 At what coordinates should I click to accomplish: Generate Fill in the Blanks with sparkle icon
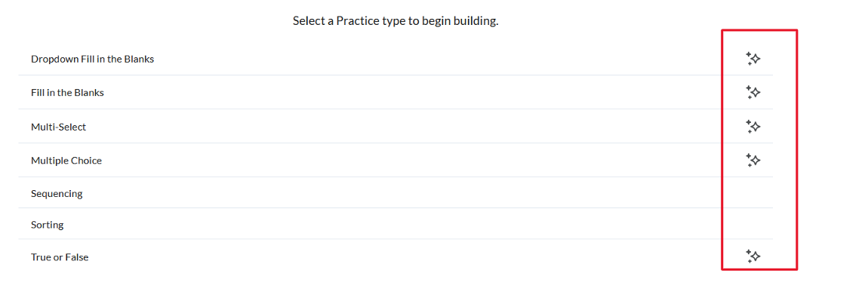753,93
